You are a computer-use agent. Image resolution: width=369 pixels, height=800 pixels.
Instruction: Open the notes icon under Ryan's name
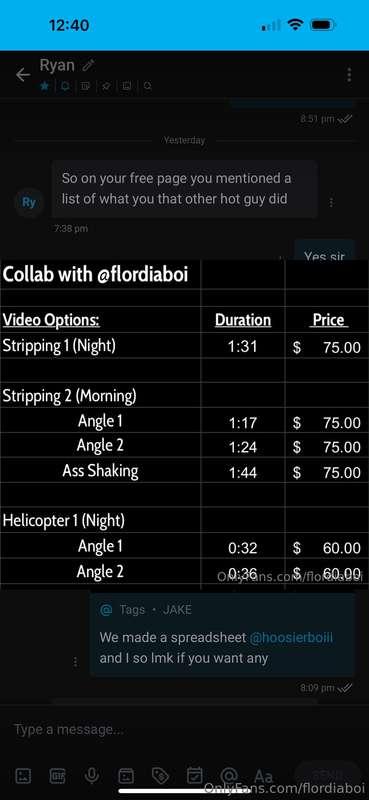pos(85,86)
